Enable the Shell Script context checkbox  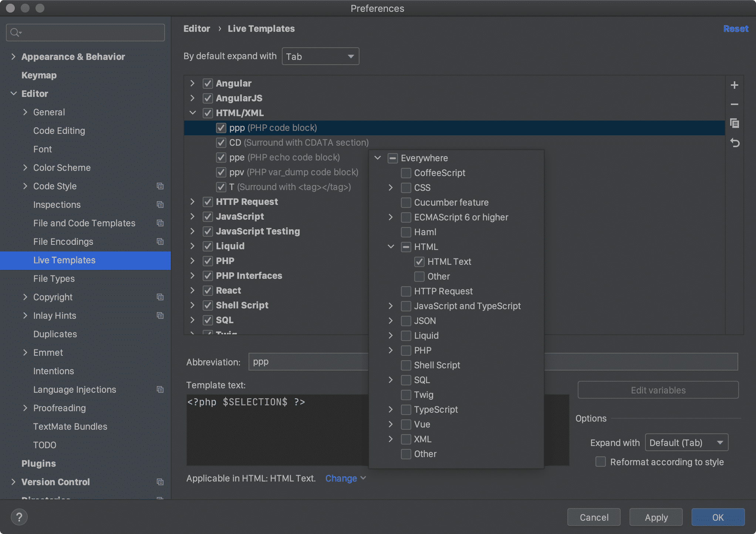click(406, 365)
